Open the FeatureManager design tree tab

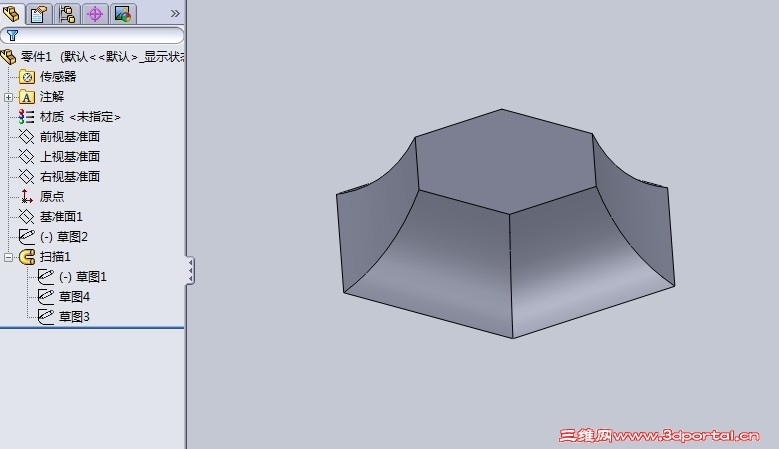click(12, 13)
